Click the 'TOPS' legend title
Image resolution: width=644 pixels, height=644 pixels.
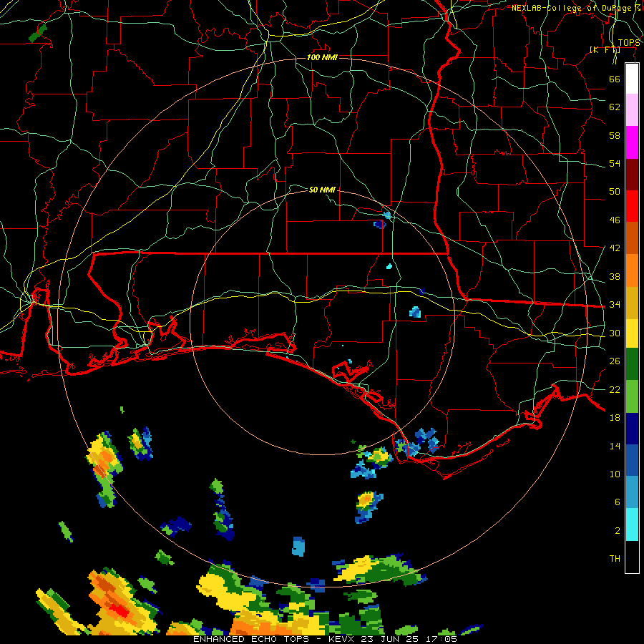pos(629,43)
